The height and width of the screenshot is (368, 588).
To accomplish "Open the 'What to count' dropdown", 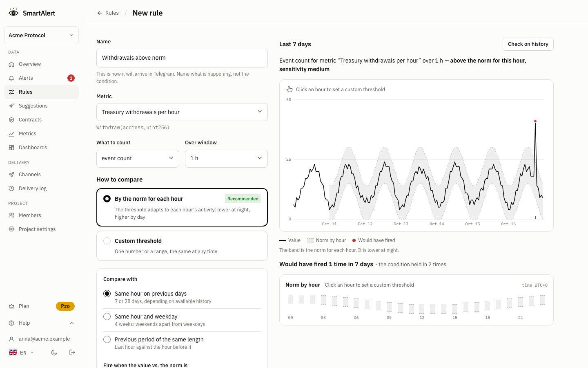I will [138, 159].
